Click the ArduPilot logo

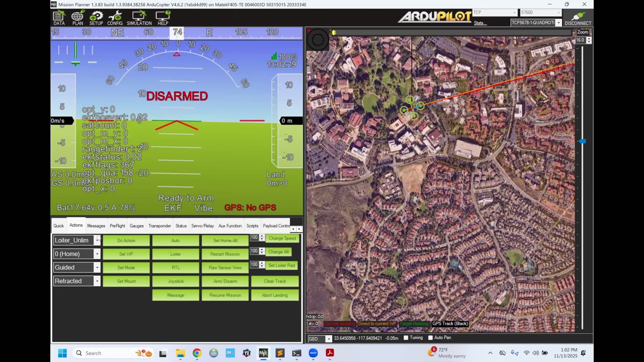(x=435, y=17)
